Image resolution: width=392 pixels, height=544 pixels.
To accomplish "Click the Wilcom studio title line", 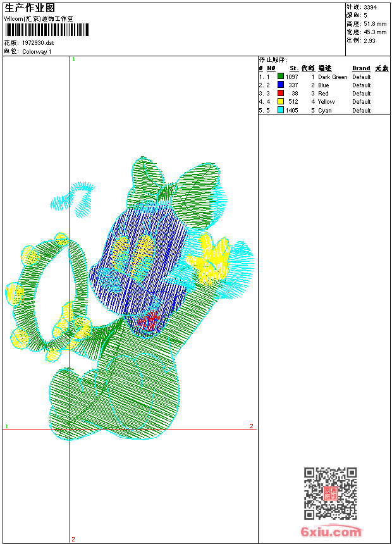I will (x=38, y=19).
